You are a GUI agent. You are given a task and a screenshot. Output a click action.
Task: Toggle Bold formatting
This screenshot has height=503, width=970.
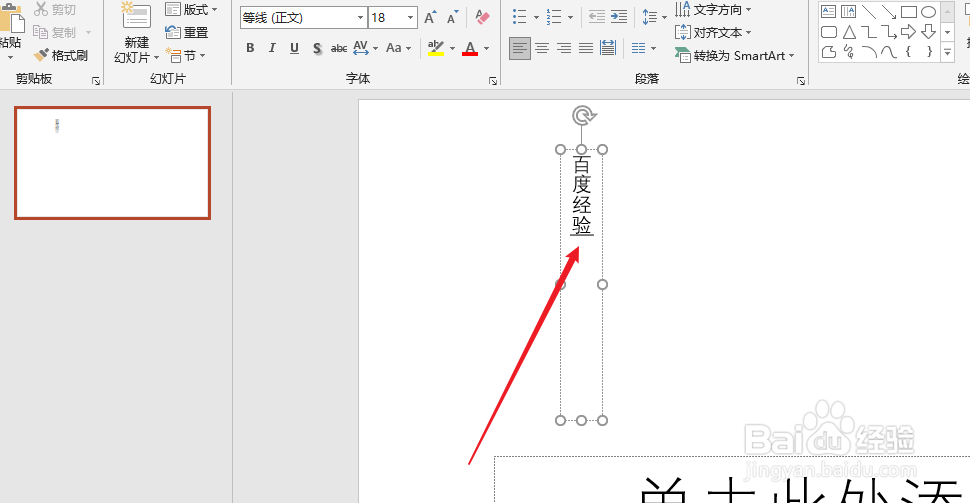(250, 48)
